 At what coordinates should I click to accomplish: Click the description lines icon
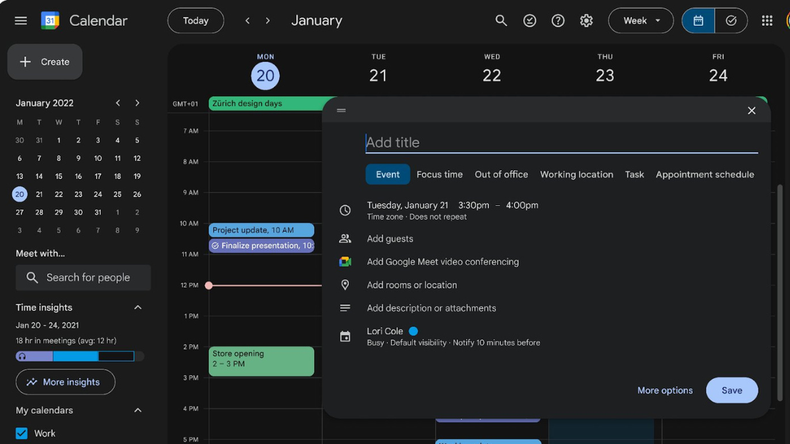[x=345, y=308]
